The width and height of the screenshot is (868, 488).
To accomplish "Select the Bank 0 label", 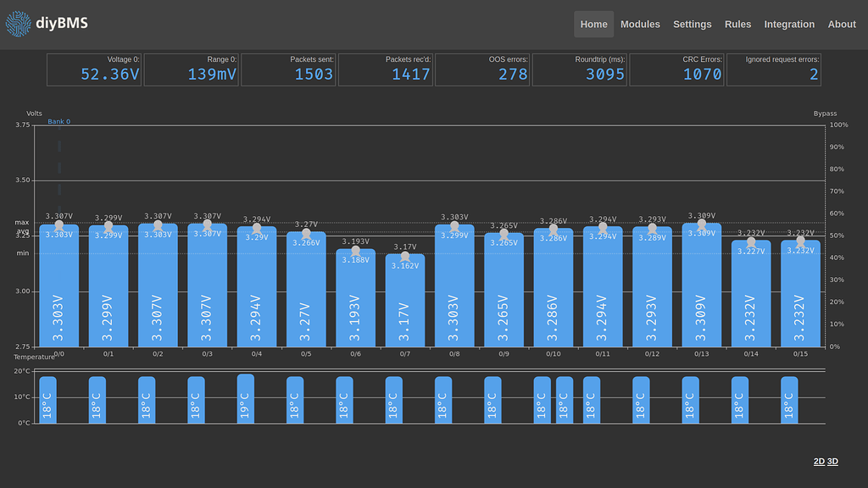I will (58, 121).
